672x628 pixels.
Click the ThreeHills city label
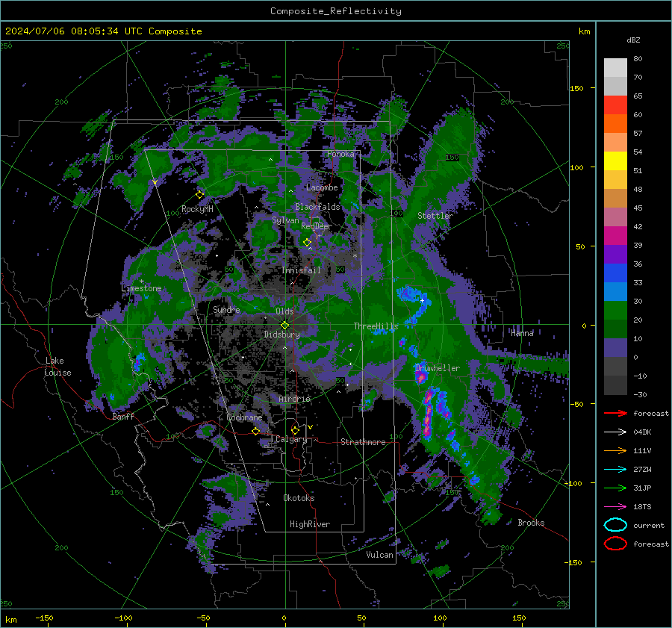pyautogui.click(x=376, y=326)
